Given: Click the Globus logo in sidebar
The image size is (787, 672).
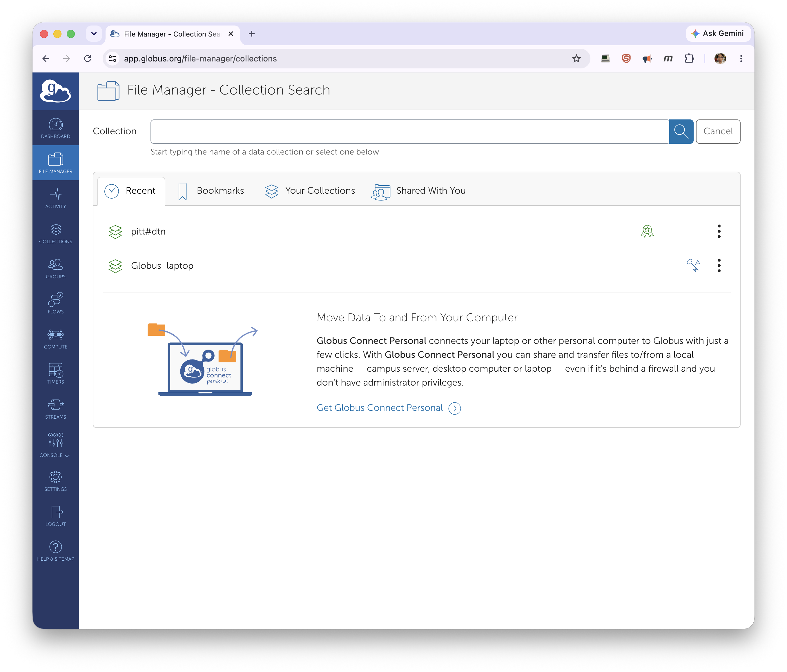Looking at the screenshot, I should pos(55,91).
